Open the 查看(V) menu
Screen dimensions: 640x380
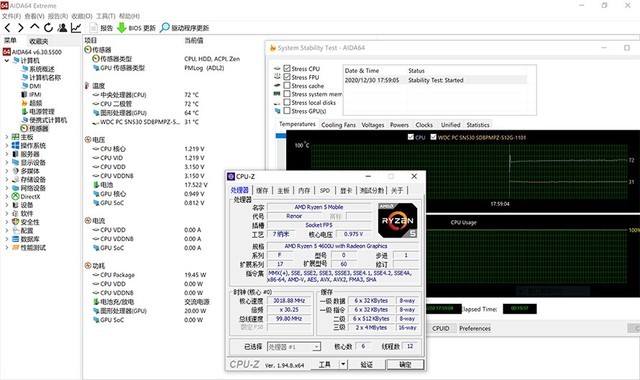(x=34, y=16)
